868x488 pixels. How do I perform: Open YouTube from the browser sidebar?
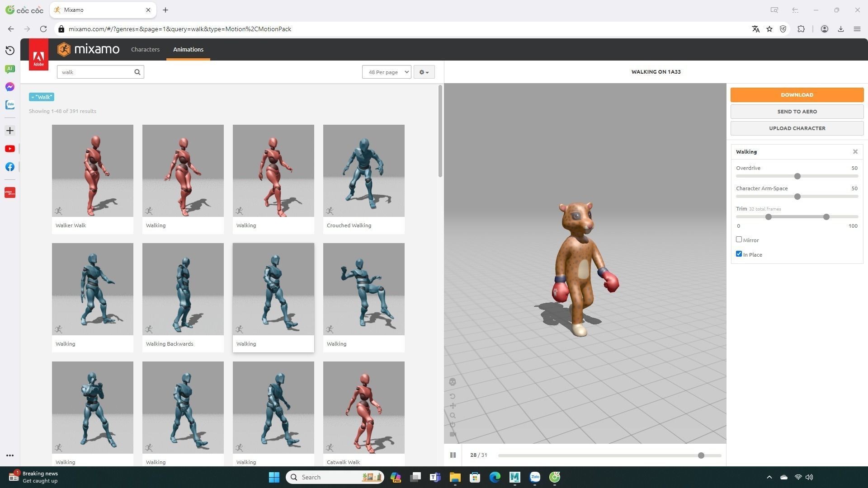pos(10,149)
